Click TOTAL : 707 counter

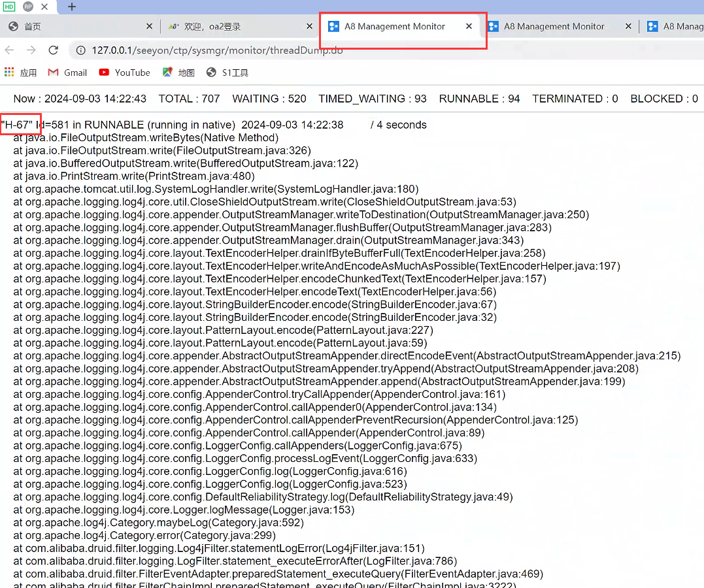coord(189,99)
